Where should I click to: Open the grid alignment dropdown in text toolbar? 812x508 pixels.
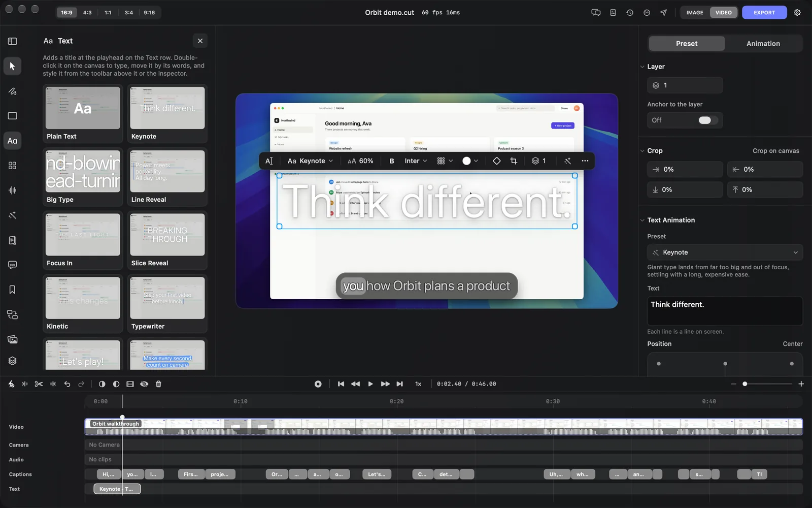pyautogui.click(x=445, y=161)
